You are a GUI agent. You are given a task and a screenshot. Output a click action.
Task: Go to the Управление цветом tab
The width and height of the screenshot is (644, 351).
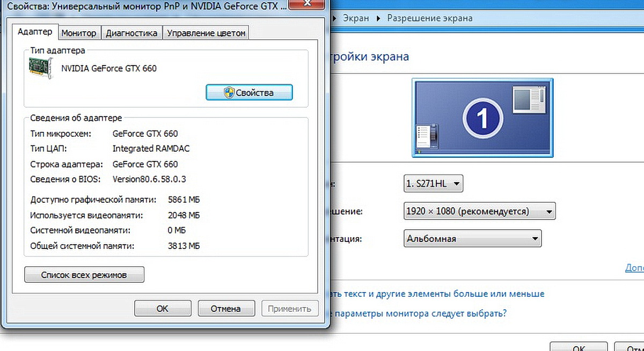(206, 33)
